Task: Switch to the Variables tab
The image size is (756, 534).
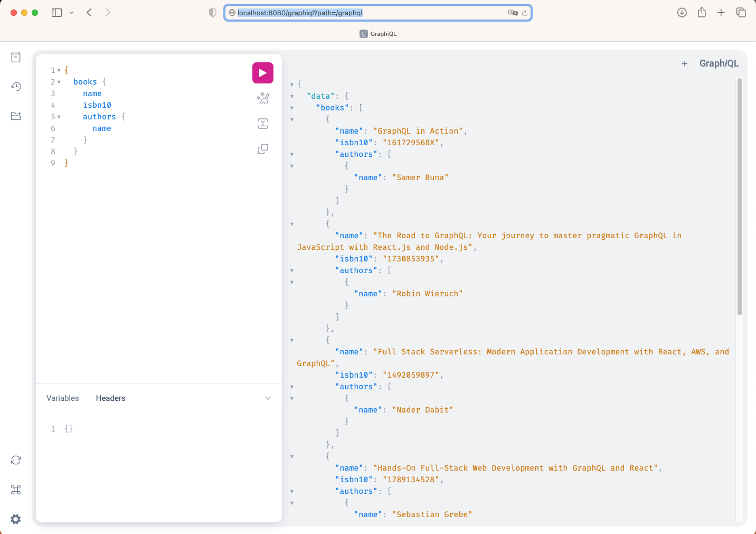Action: (x=62, y=398)
